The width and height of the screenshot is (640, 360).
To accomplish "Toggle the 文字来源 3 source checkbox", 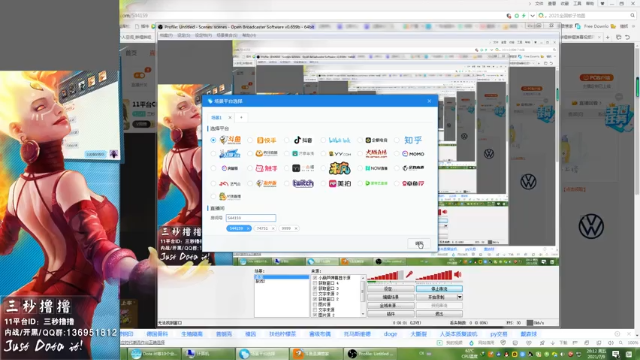I will click(315, 294).
